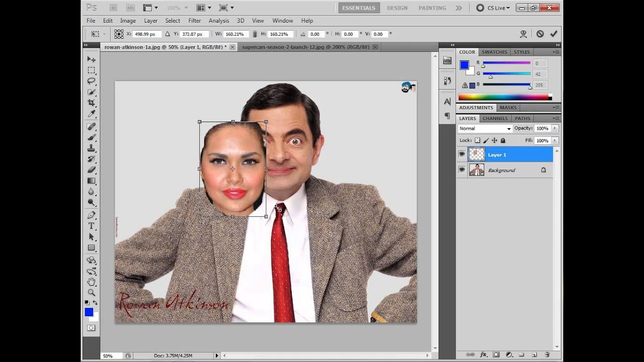Click the delete layer trash icon
This screenshot has height=362, width=644.
coord(547,354)
